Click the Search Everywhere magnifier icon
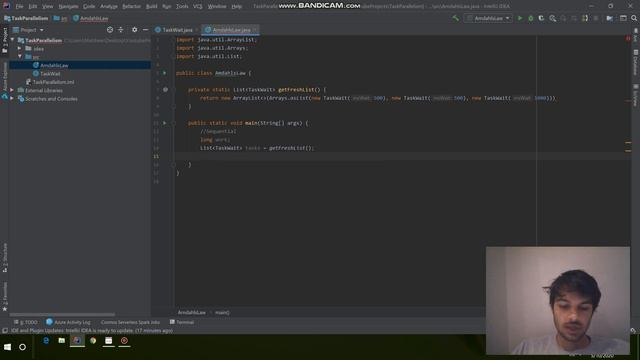Viewport: 640px width, 360px height. pyautogui.click(x=634, y=18)
